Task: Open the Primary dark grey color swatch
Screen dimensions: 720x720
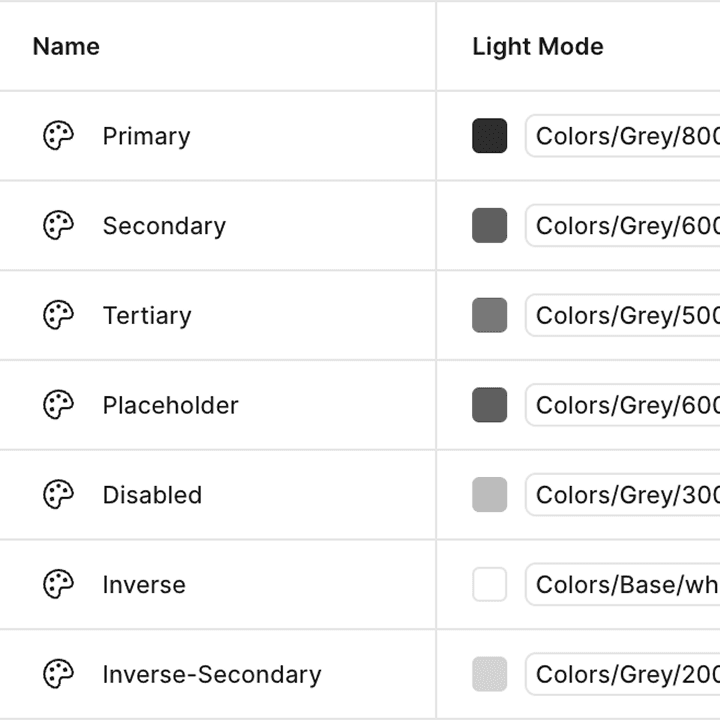Action: click(489, 135)
